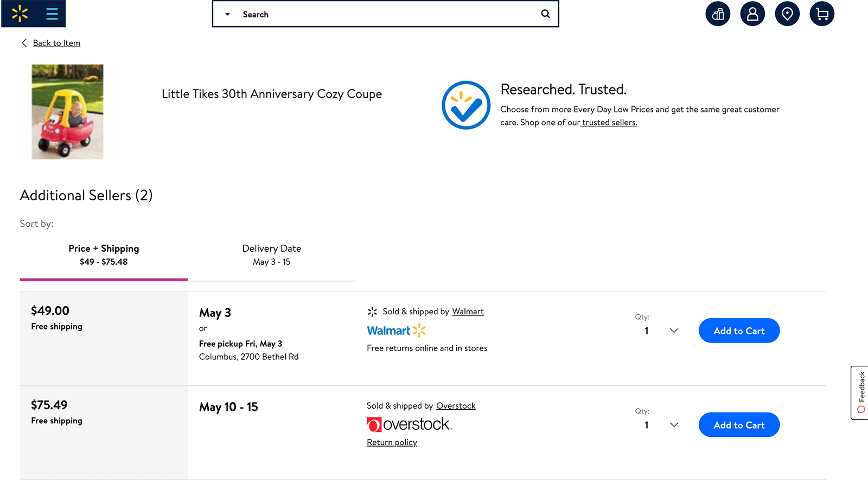Open the Feedback side tab
The width and height of the screenshot is (868, 483).
pyautogui.click(x=860, y=392)
